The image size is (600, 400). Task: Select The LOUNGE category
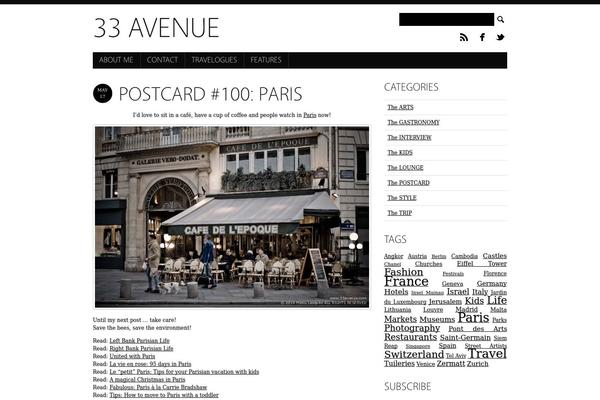tap(405, 168)
